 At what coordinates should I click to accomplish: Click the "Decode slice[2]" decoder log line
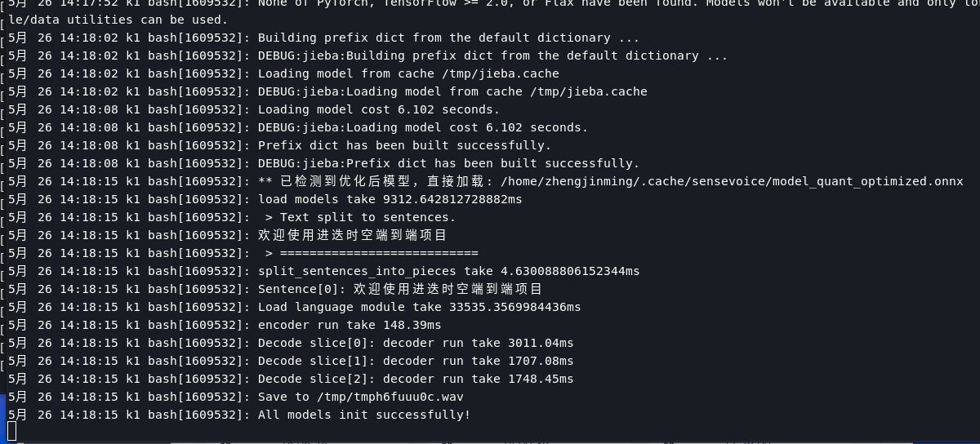point(416,379)
